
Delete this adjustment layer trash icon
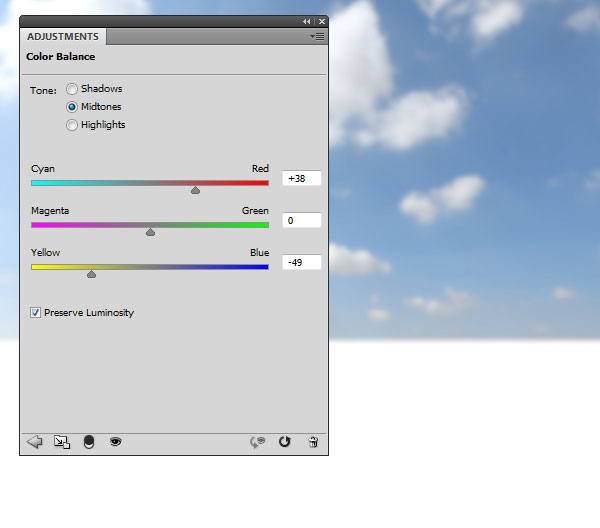pos(313,442)
